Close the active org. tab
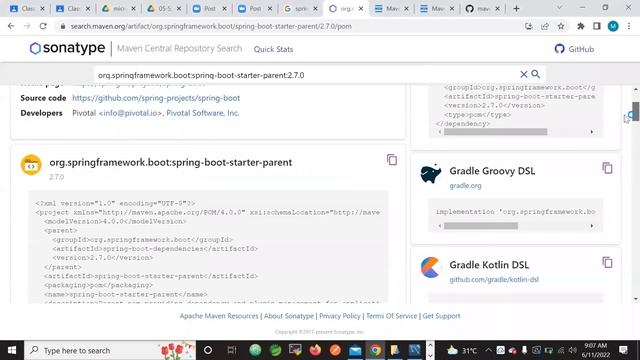 tap(361, 9)
